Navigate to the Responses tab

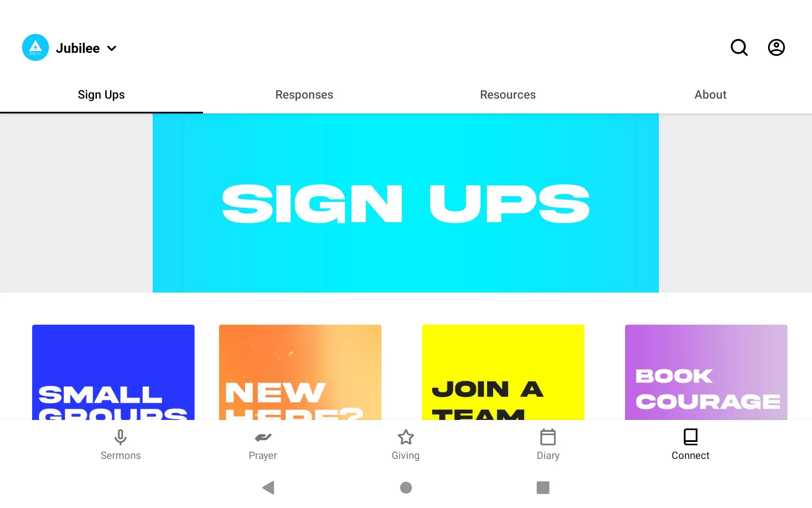point(304,95)
